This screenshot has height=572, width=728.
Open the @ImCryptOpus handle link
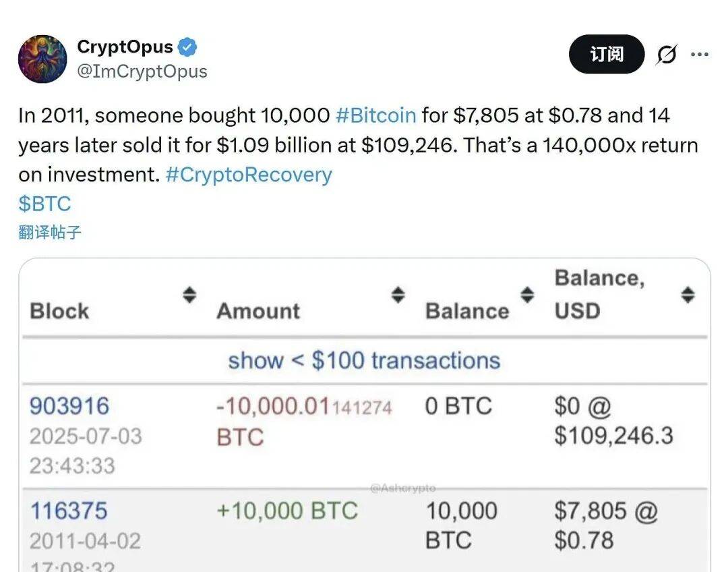coord(142,71)
